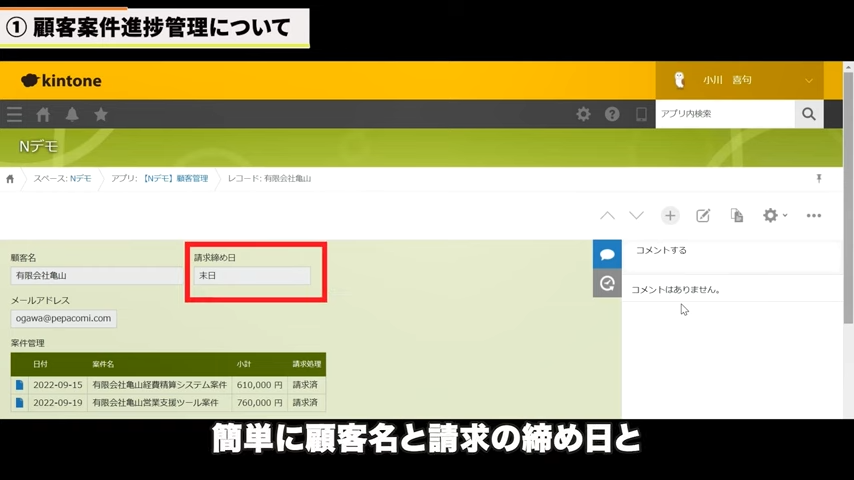
Task: Click the アプリ内検索 search field
Action: tap(725, 114)
